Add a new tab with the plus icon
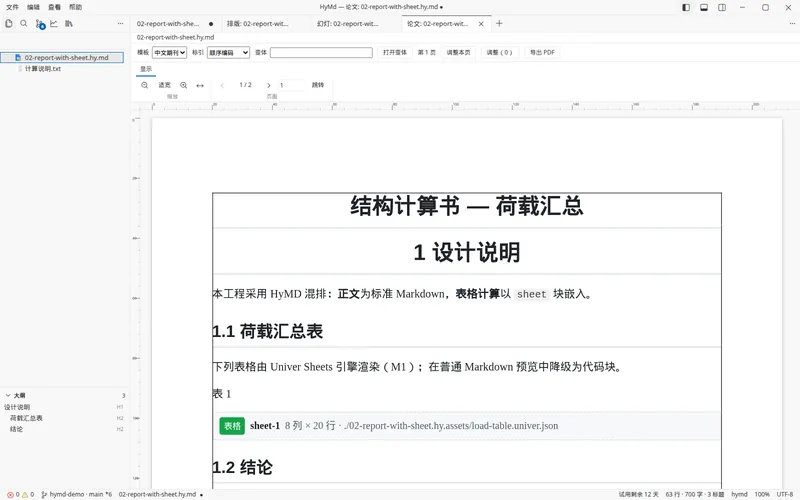 pyautogui.click(x=499, y=23)
